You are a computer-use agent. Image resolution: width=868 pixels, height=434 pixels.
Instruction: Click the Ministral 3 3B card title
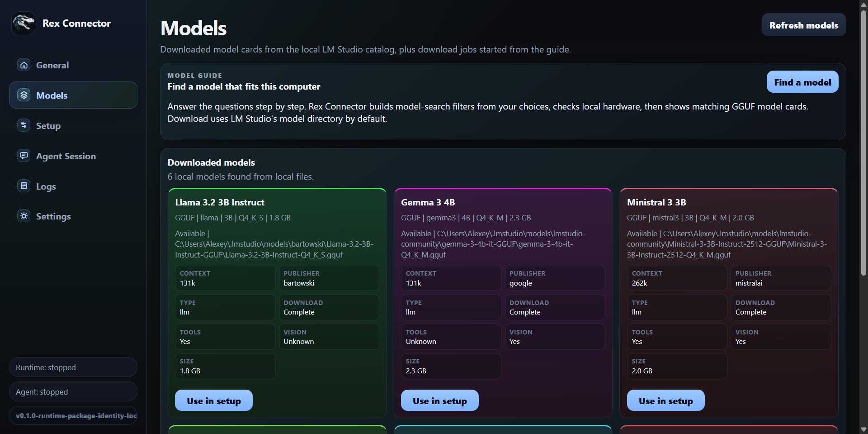656,202
